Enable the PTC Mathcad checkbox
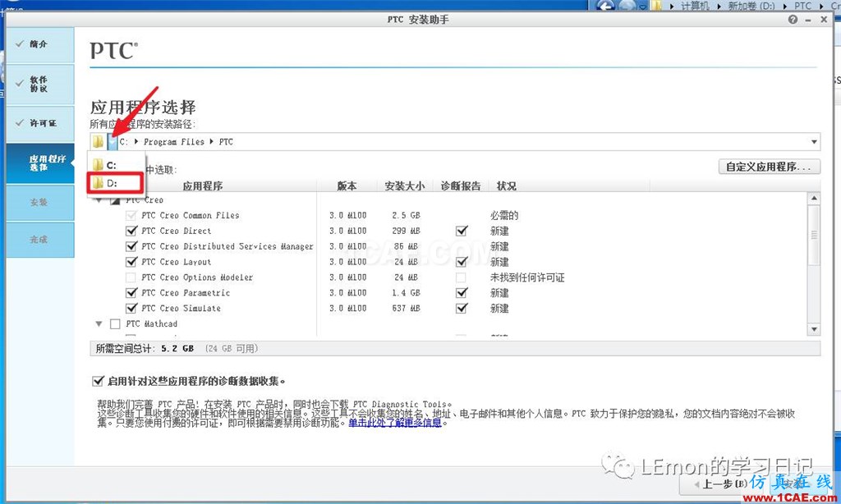The height and width of the screenshot is (504, 841). pos(115,324)
